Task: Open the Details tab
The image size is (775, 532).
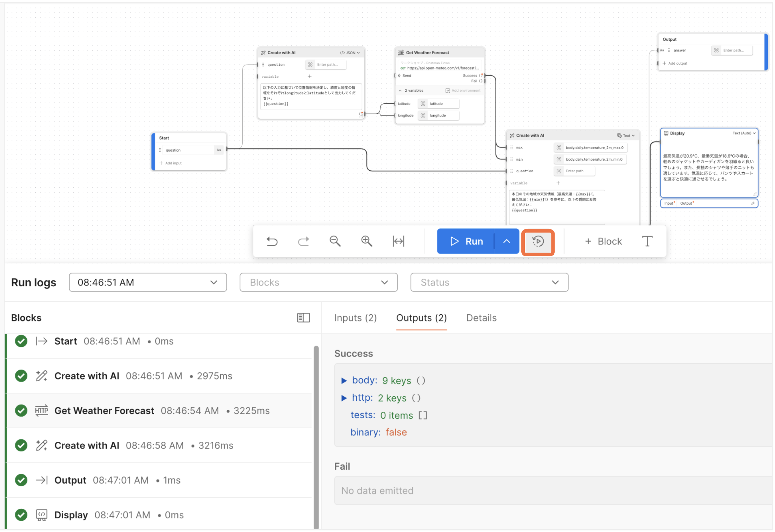Action: [x=481, y=318]
